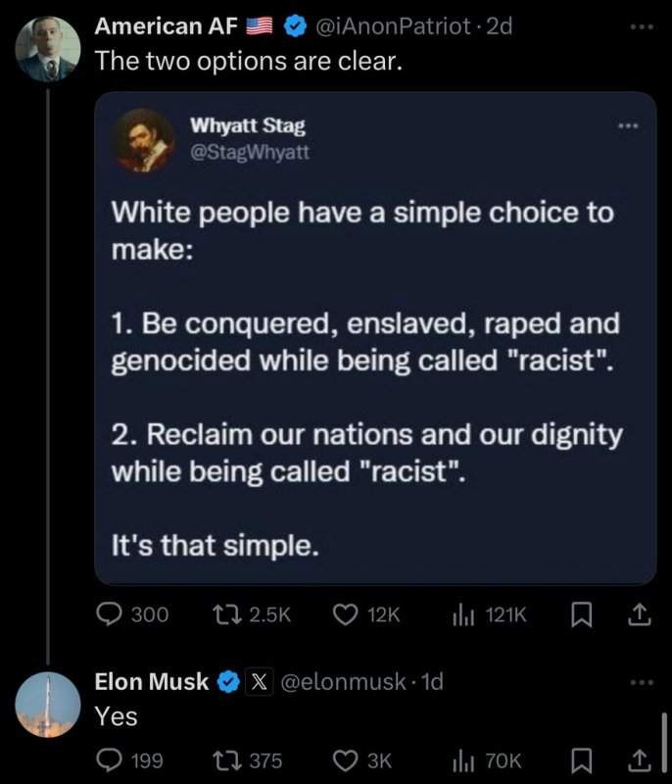Image resolution: width=672 pixels, height=784 pixels.
Task: Share the American AF post
Action: coord(638,614)
